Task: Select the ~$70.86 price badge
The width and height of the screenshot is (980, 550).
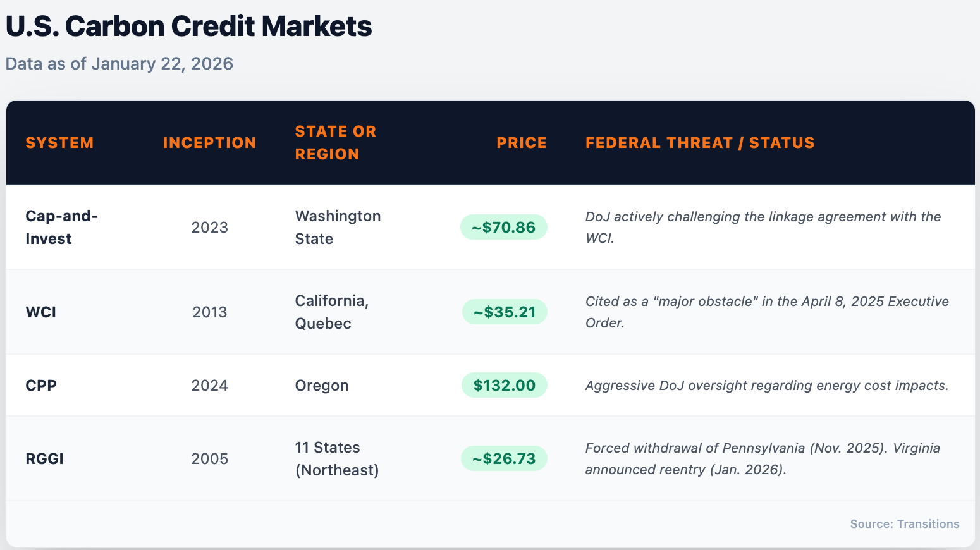Action: pos(504,228)
